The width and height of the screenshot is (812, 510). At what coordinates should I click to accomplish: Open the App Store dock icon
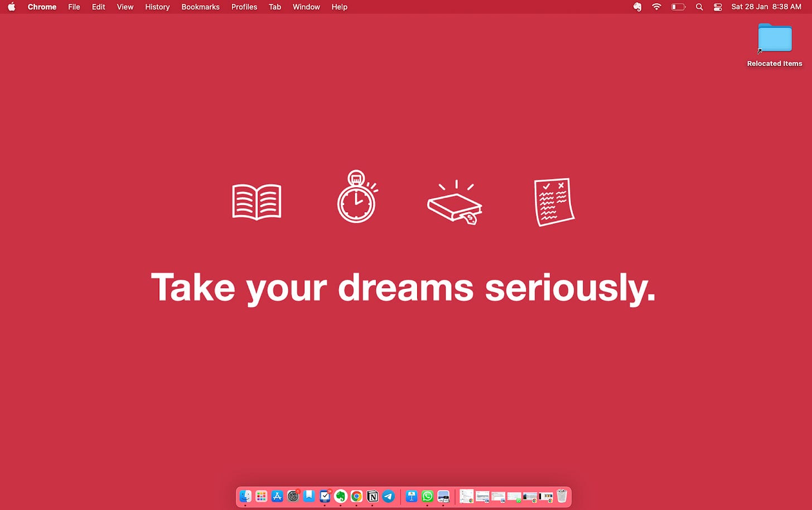(x=277, y=496)
